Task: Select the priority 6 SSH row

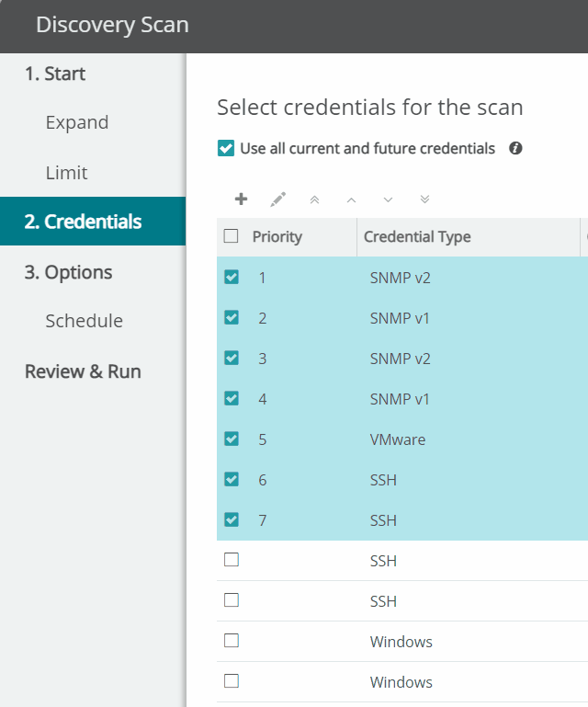Action: (x=402, y=480)
